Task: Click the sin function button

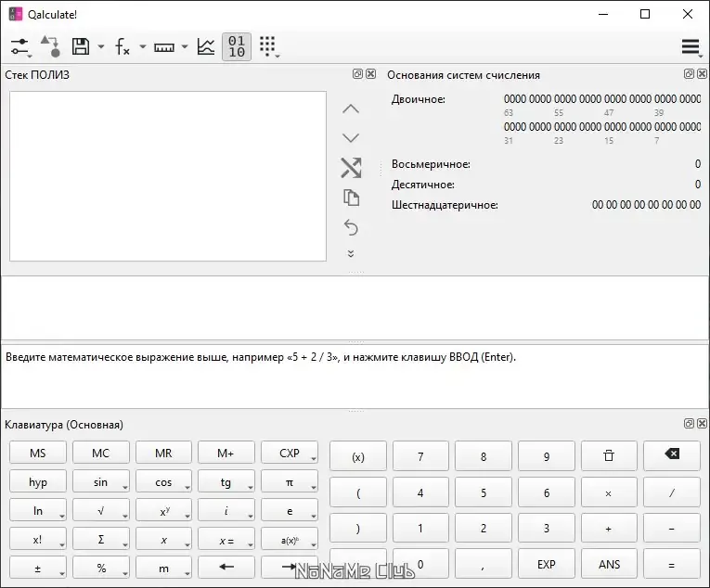Action: tap(100, 481)
